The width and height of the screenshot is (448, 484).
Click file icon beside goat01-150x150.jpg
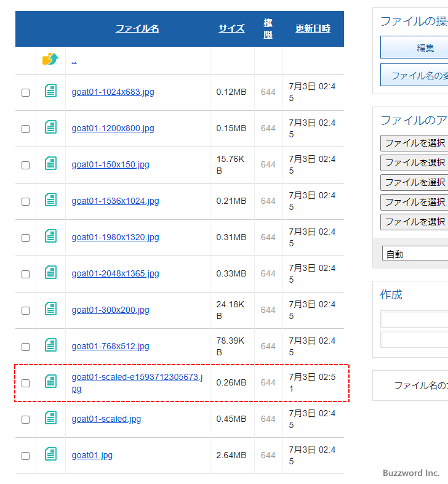pyautogui.click(x=50, y=164)
